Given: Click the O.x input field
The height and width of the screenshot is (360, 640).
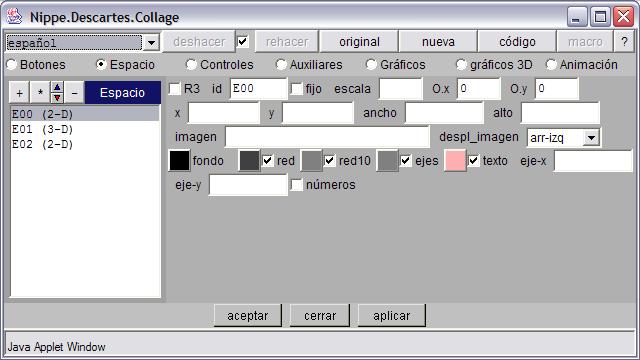Looking at the screenshot, I should (x=478, y=89).
